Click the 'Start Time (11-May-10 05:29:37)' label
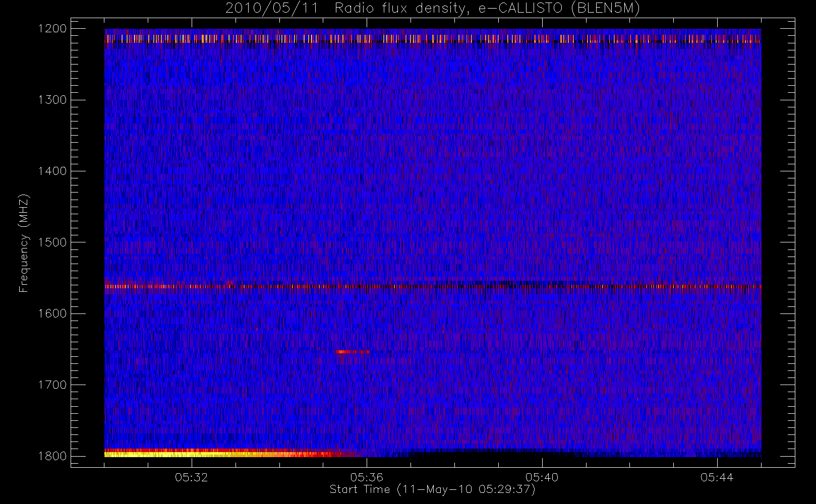This screenshot has width=816, height=504. [433, 489]
